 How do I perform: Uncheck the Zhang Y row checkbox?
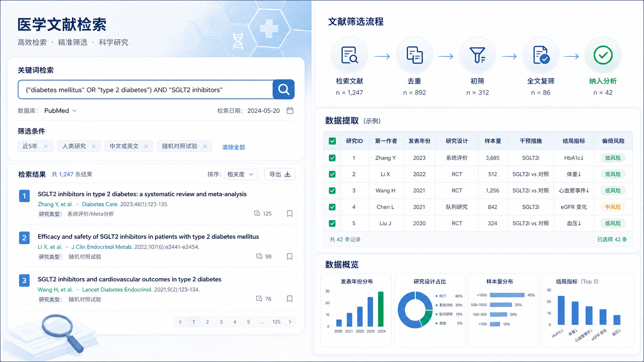332,158
